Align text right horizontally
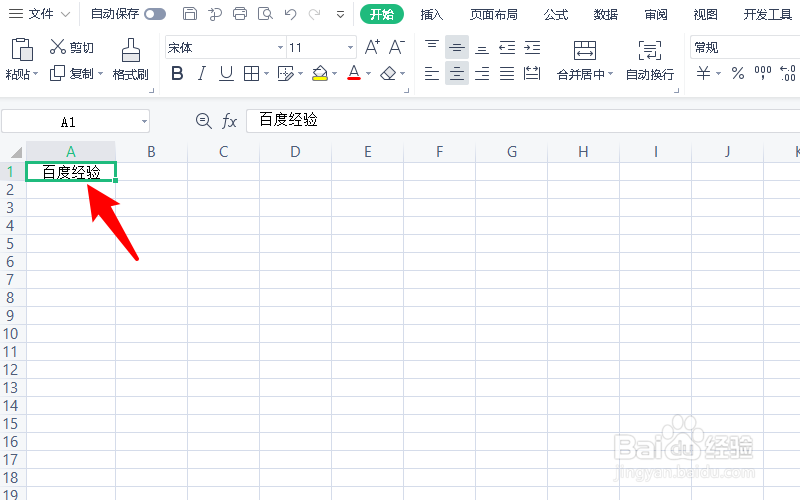 (482, 74)
